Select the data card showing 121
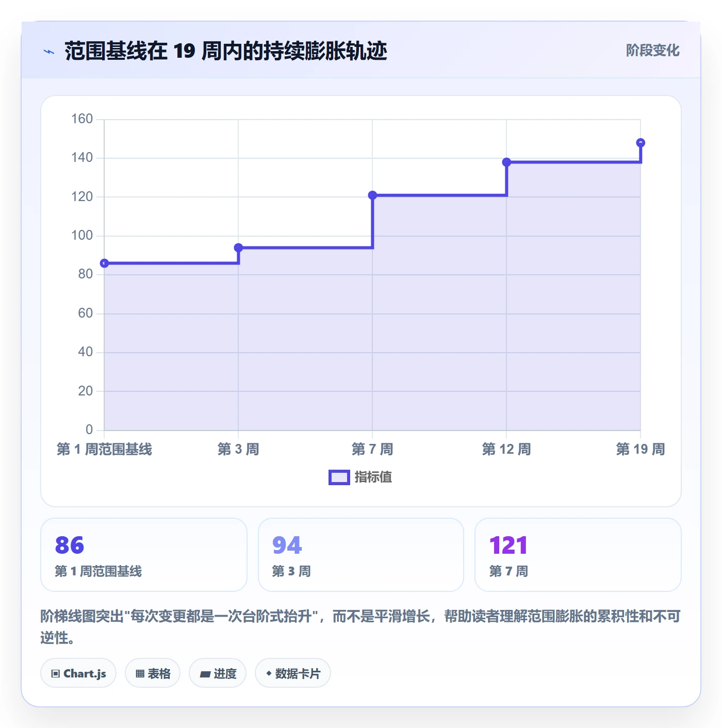This screenshot has height=728, width=722. (578, 555)
